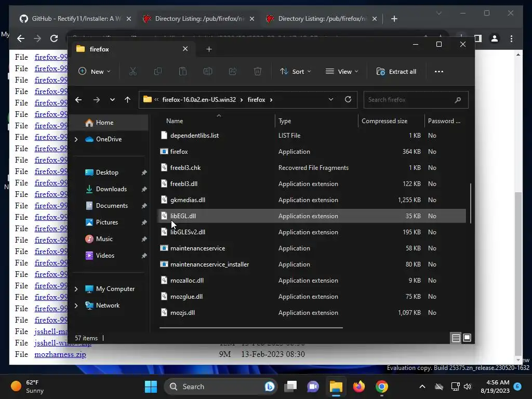The image size is (532, 399).
Task: Open the See more ellipsis menu in Explorer
Action: pos(438,71)
